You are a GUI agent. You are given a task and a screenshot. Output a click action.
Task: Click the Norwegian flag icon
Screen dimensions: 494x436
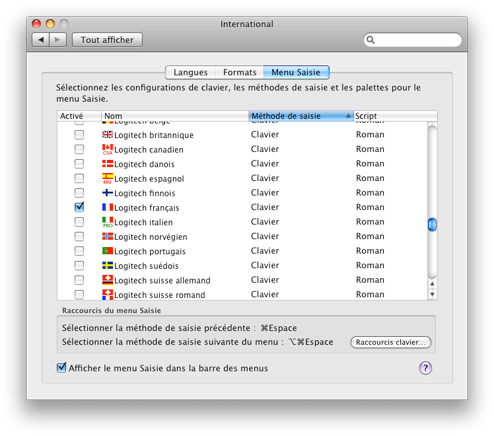(107, 236)
